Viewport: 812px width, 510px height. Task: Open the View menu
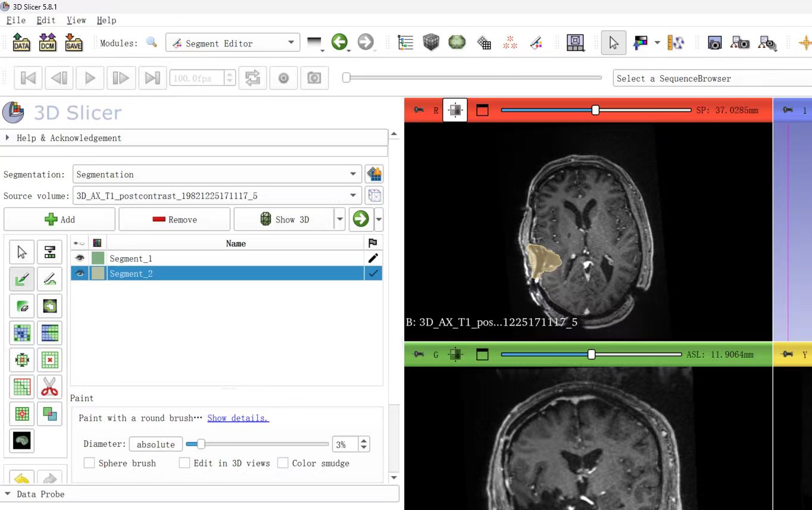[77, 20]
